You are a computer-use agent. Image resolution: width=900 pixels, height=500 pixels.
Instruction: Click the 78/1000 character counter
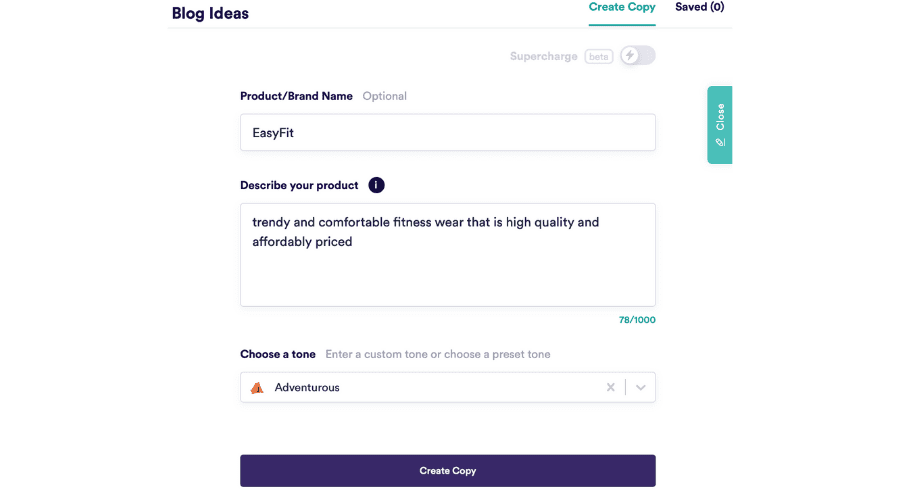(637, 320)
